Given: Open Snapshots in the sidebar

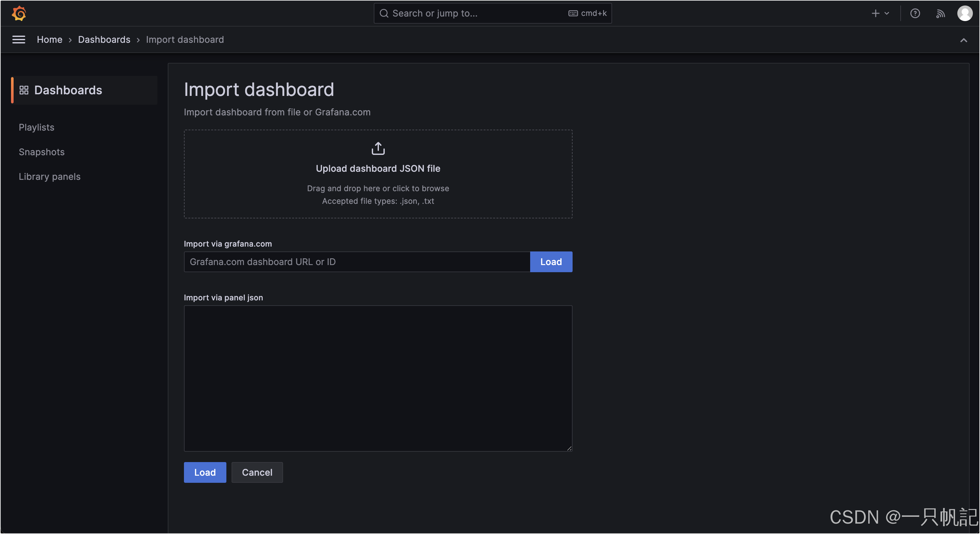Looking at the screenshot, I should click(x=41, y=152).
